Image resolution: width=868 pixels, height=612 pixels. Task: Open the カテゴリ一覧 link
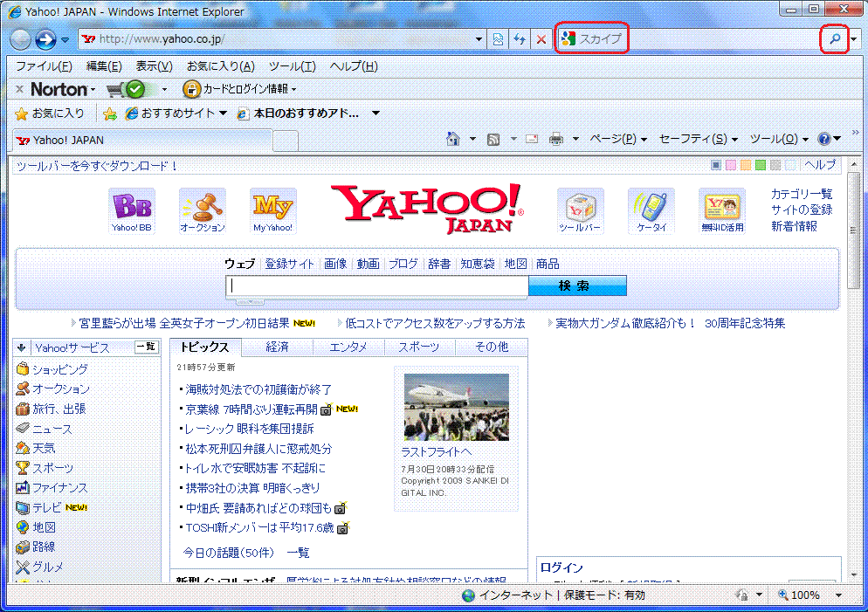click(x=802, y=194)
